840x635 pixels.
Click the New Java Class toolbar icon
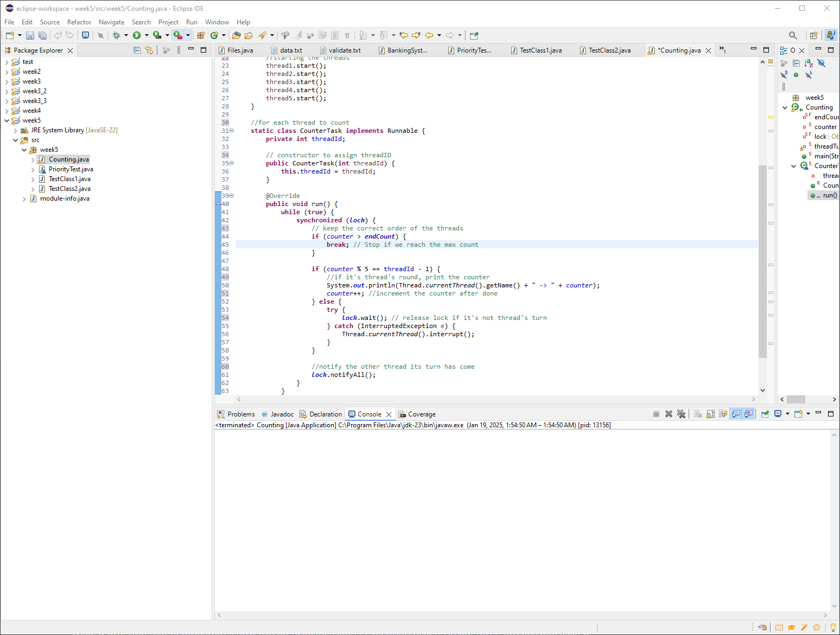click(214, 35)
